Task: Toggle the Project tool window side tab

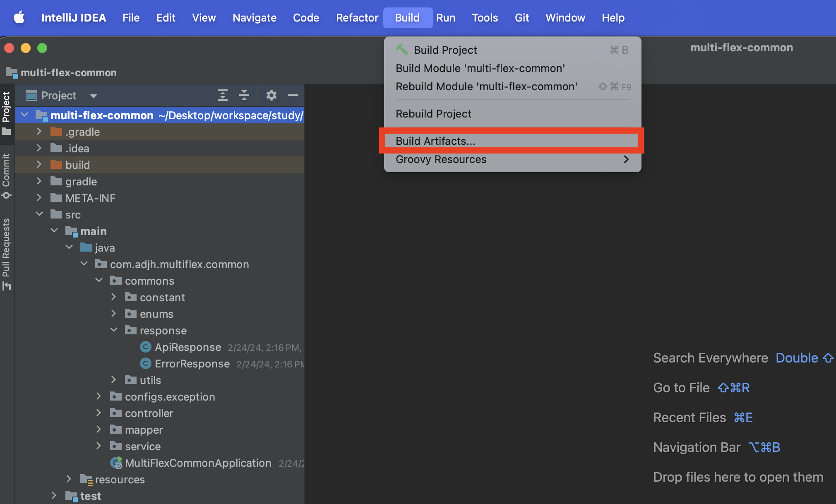Action: tap(6, 113)
